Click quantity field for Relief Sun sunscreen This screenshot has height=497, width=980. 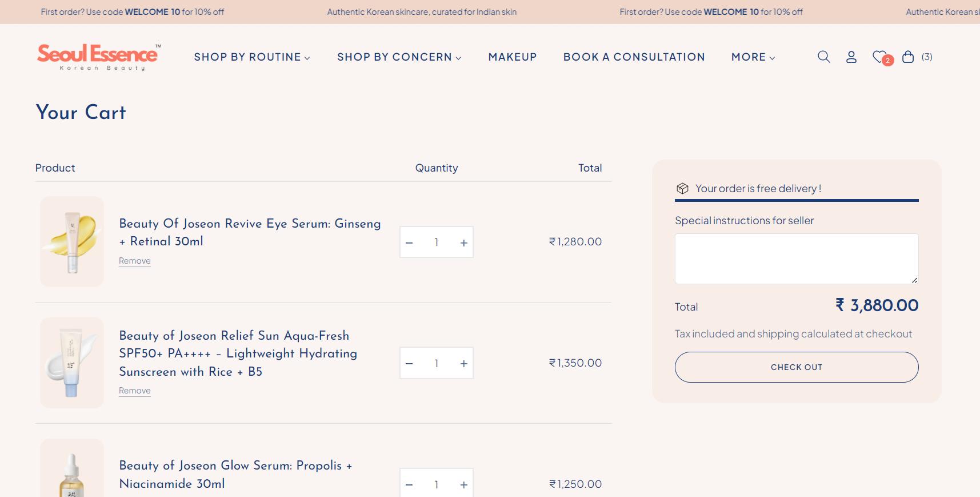click(x=437, y=363)
